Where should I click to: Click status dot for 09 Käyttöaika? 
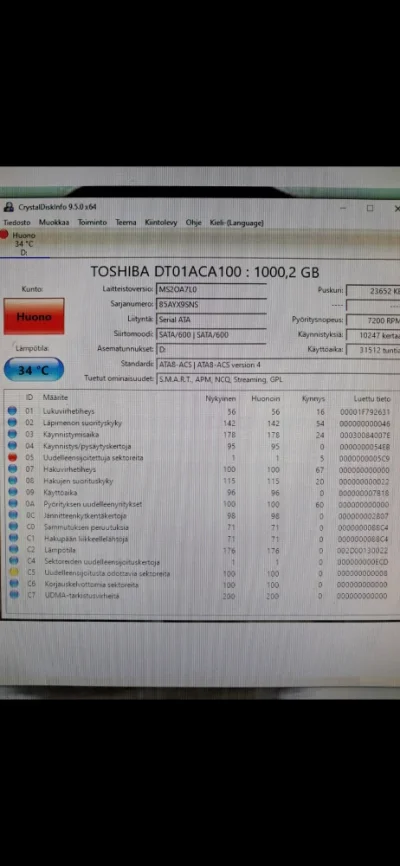point(13,493)
